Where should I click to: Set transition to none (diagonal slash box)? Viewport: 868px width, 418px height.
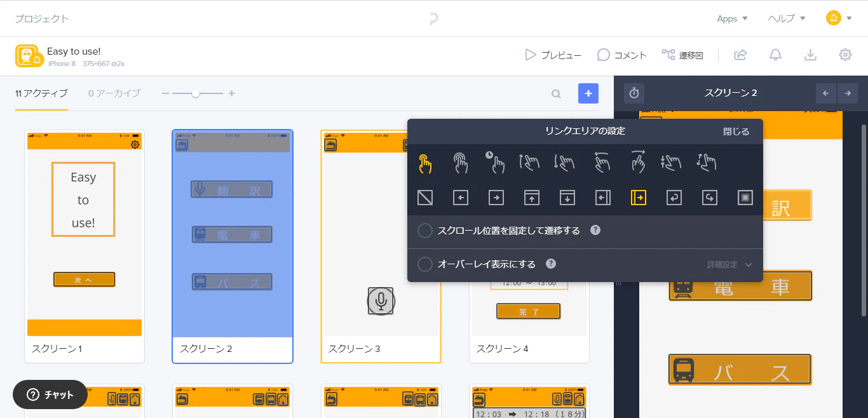(x=425, y=198)
